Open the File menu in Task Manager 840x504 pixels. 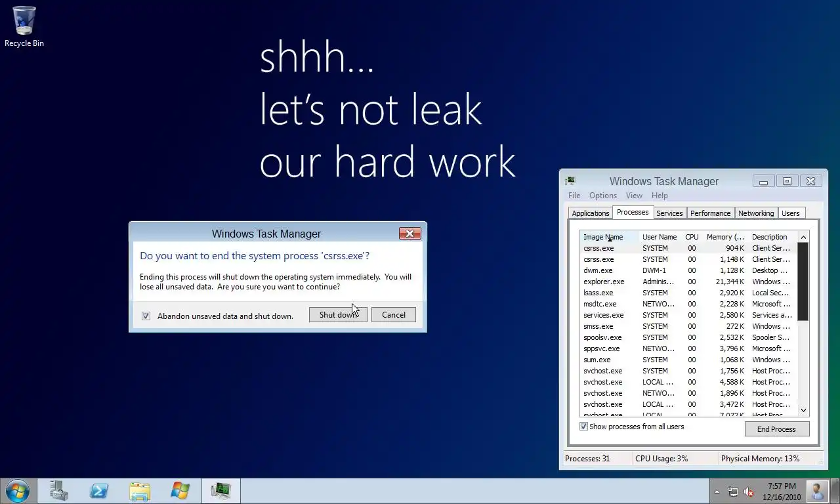[574, 196]
